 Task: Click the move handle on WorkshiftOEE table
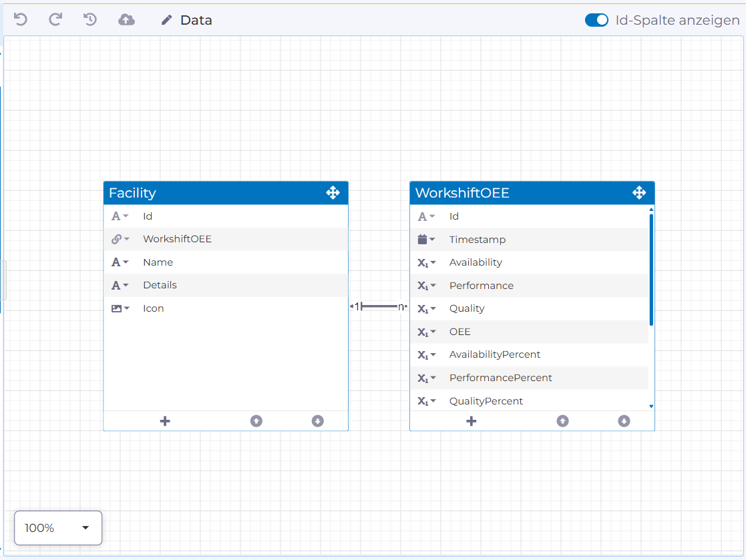[x=638, y=193]
